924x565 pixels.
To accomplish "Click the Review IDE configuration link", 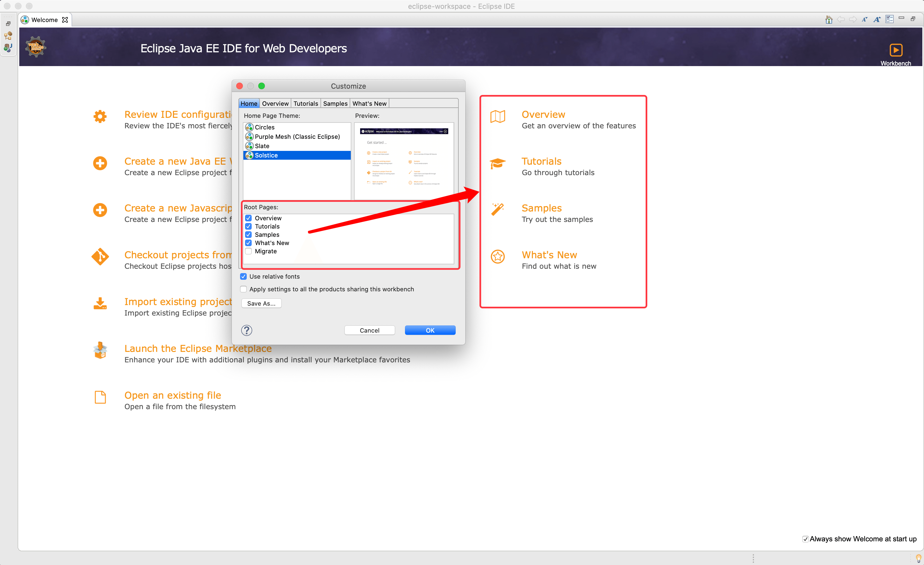I will coord(178,114).
